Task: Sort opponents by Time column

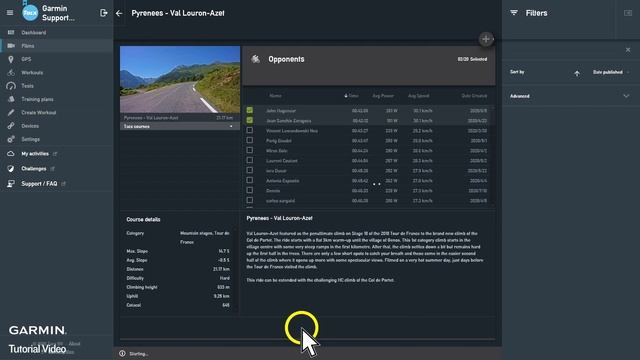Action: point(351,96)
